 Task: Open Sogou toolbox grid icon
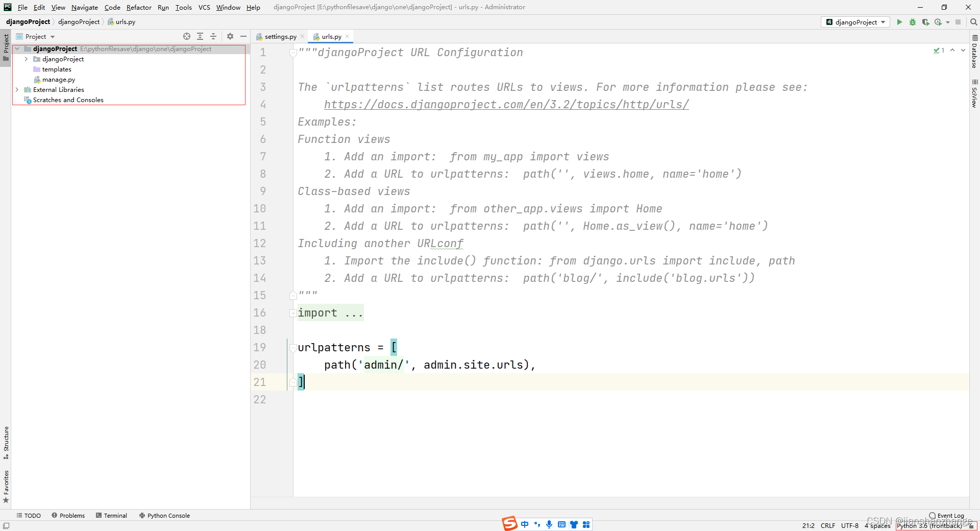[586, 524]
